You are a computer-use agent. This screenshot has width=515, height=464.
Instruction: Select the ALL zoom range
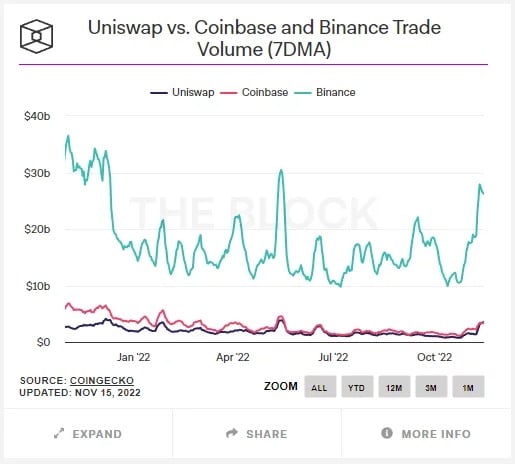click(x=320, y=387)
